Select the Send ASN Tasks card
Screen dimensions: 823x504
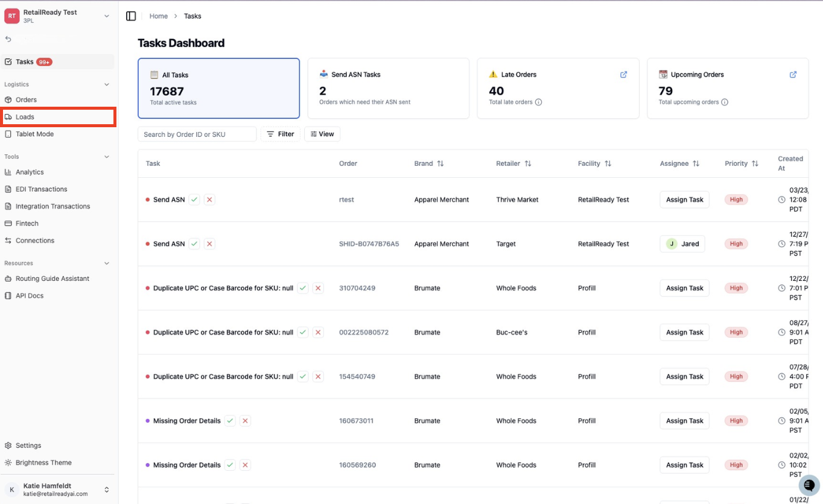[389, 88]
